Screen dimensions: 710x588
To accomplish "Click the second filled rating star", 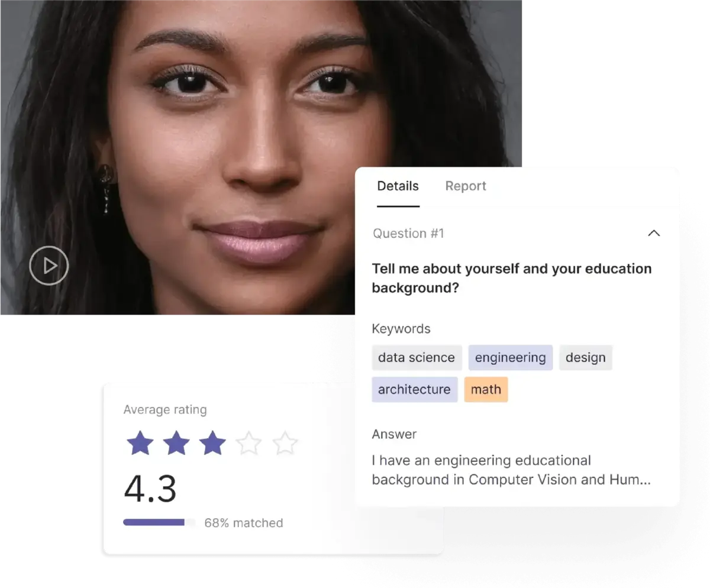I will [176, 443].
